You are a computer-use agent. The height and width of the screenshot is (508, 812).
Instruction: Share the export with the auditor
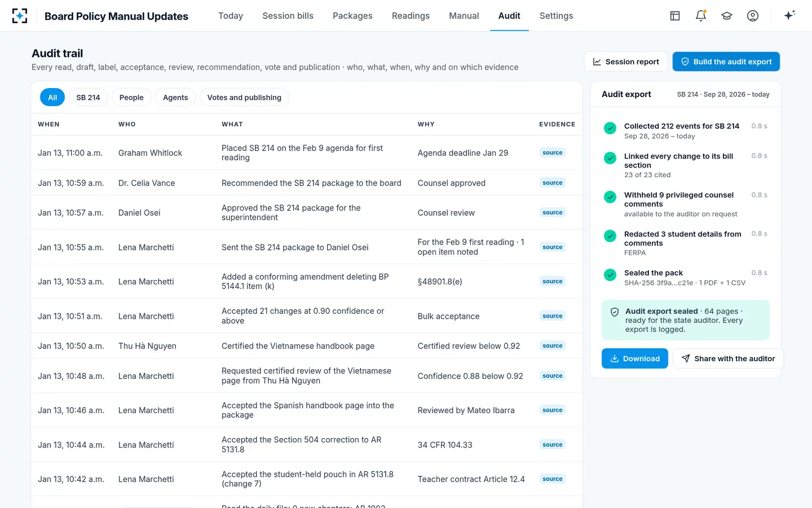728,358
